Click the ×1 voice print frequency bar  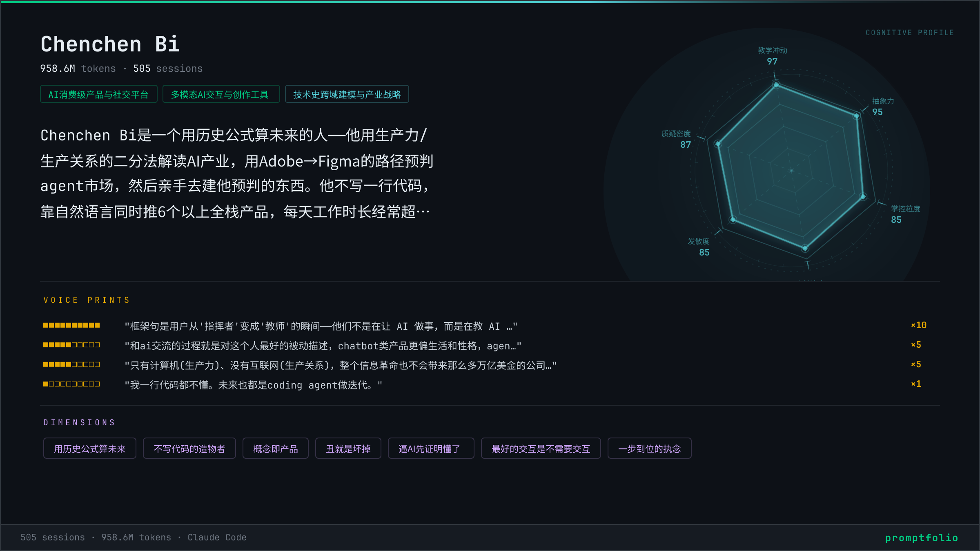pyautogui.click(x=71, y=384)
